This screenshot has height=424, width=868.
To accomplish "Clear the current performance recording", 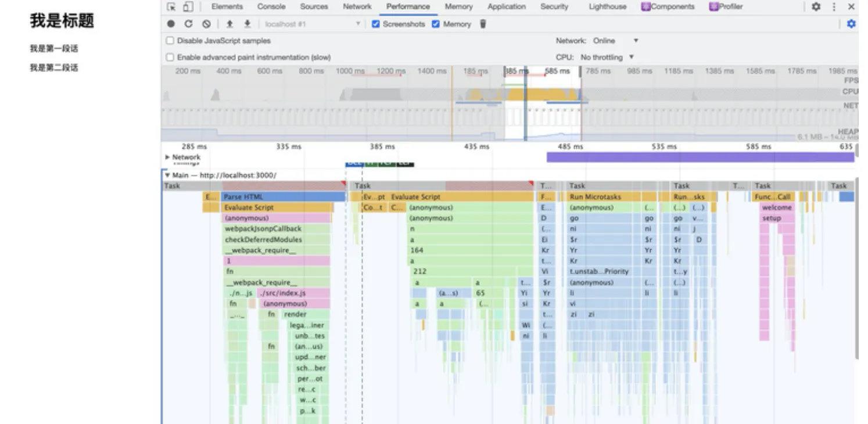I will coord(206,24).
